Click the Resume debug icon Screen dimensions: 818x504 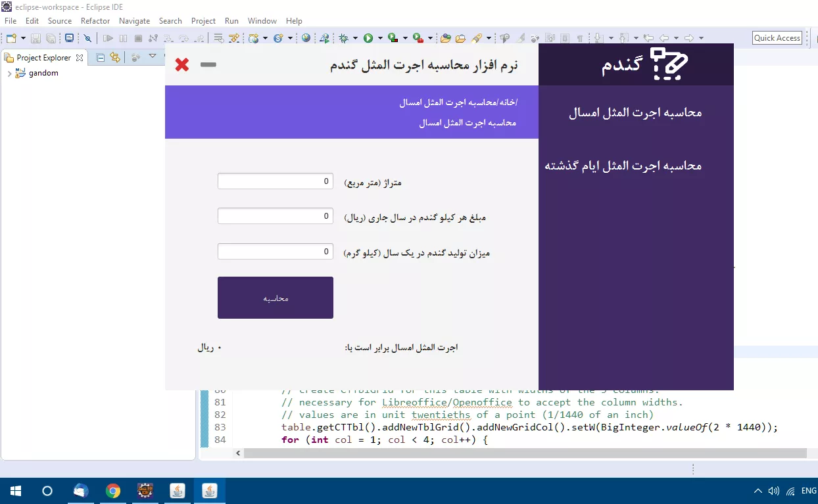coord(108,38)
